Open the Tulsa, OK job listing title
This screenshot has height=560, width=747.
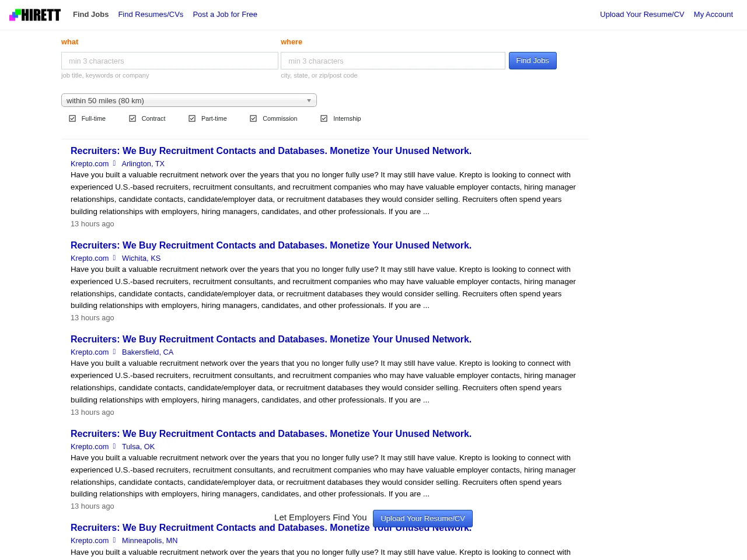coord(271,434)
